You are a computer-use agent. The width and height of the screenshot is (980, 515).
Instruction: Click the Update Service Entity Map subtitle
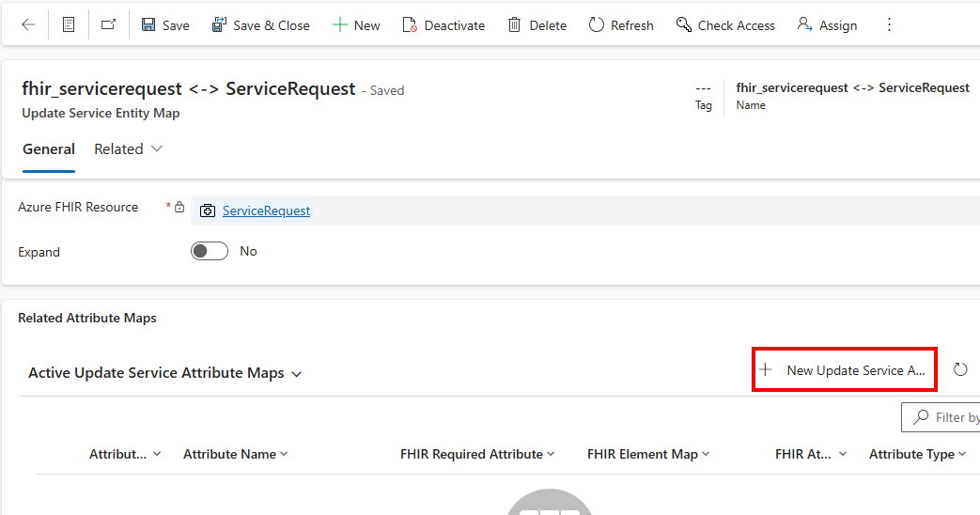[x=101, y=113]
